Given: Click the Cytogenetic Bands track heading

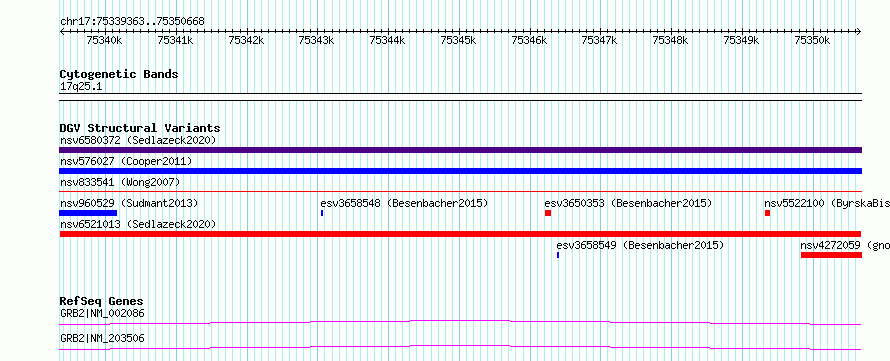Looking at the screenshot, I should point(119,74).
